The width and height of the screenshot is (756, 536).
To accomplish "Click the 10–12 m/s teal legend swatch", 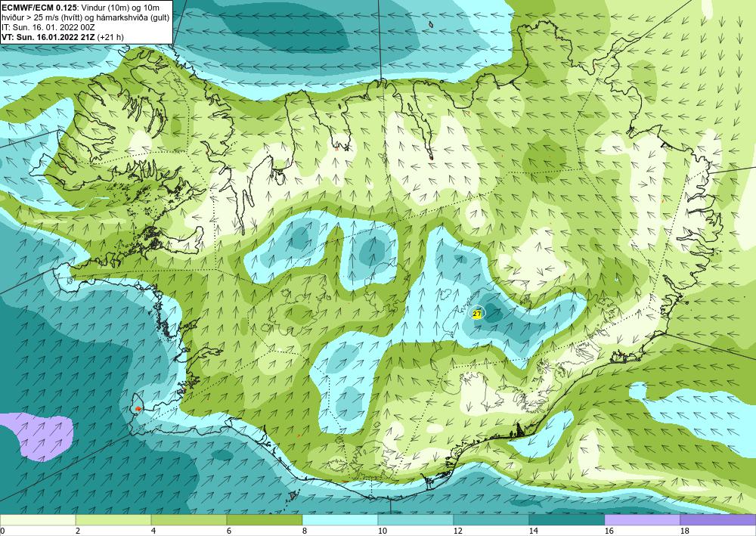I will 416,520.
